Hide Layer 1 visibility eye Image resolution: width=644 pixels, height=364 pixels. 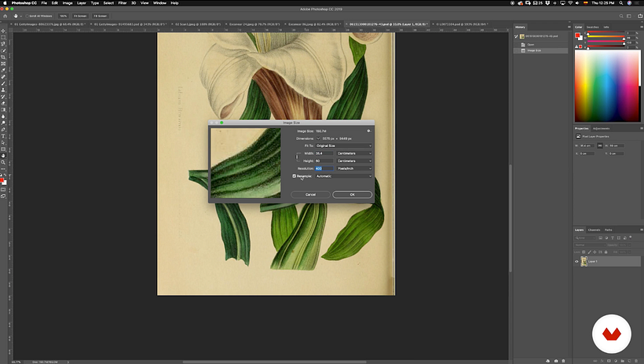click(x=576, y=261)
